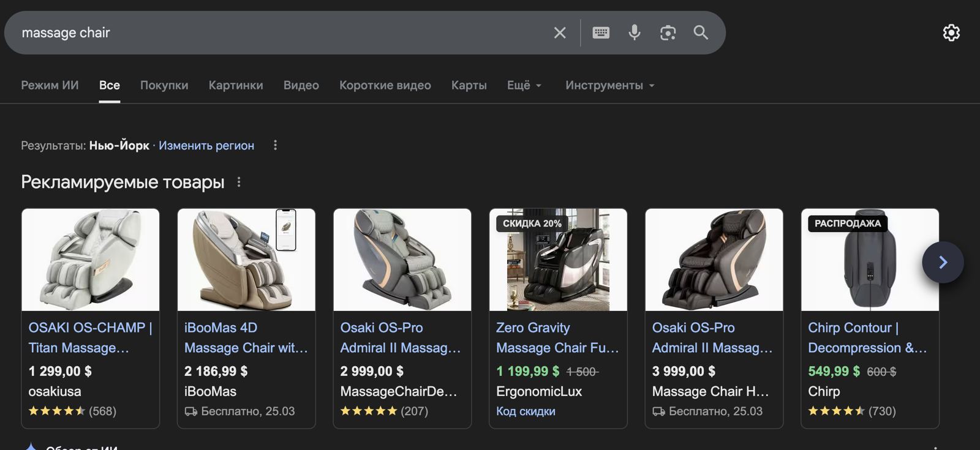Open the Покупки tab
The image size is (980, 450).
point(164,85)
